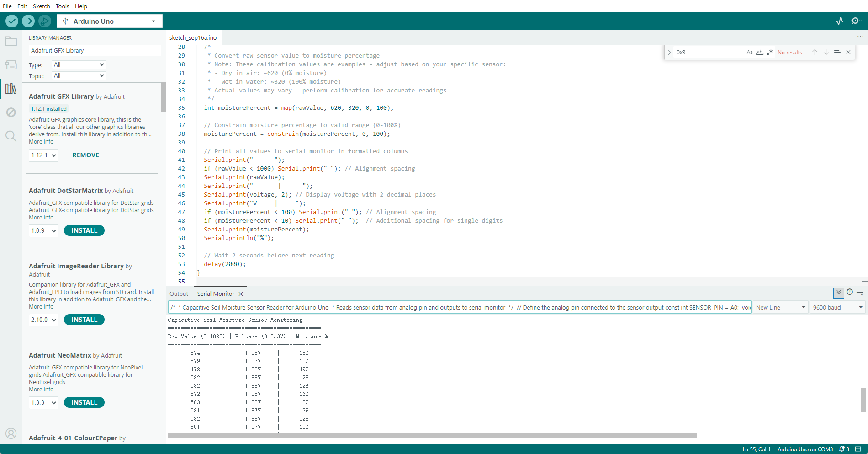Click the serial output horizontal scrollbar
This screenshot has width=868, height=454.
click(x=432, y=436)
